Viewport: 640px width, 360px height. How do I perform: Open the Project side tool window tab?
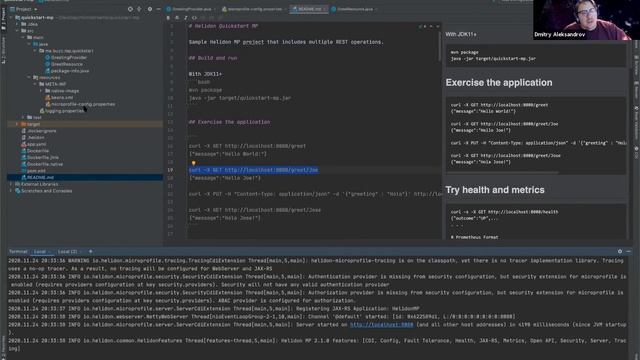(x=3, y=18)
